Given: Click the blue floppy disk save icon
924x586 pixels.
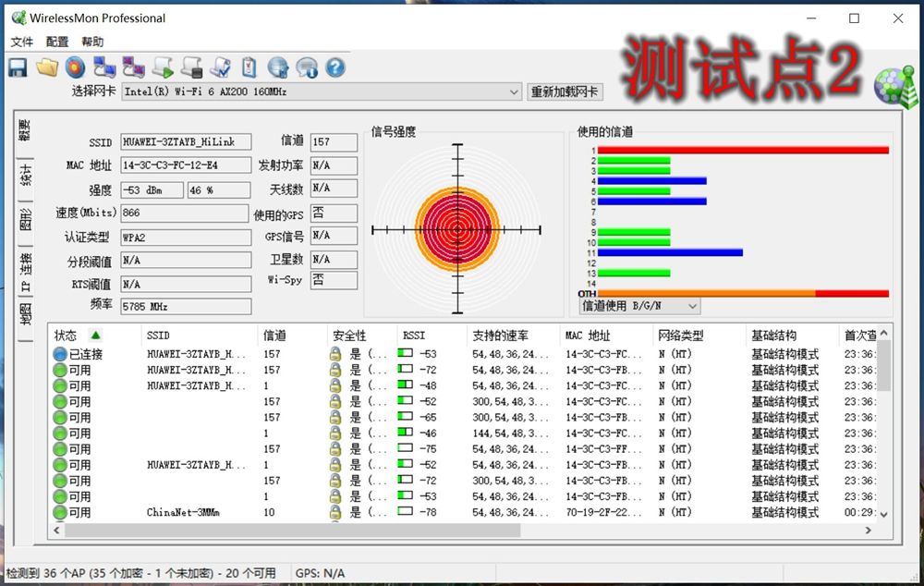Looking at the screenshot, I should 18,67.
